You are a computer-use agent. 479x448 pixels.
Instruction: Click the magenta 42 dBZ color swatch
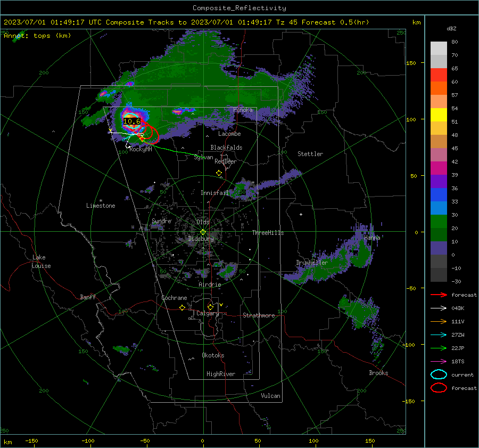(439, 168)
